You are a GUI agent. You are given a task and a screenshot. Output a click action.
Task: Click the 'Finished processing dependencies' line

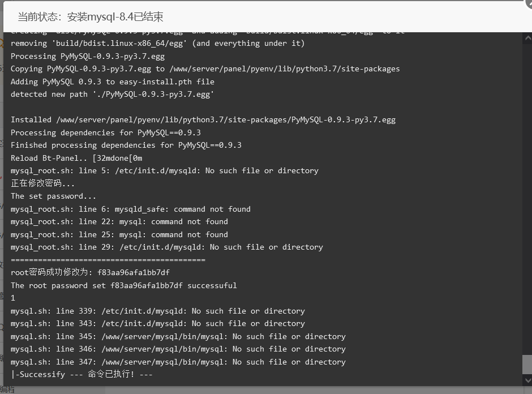(x=126, y=145)
